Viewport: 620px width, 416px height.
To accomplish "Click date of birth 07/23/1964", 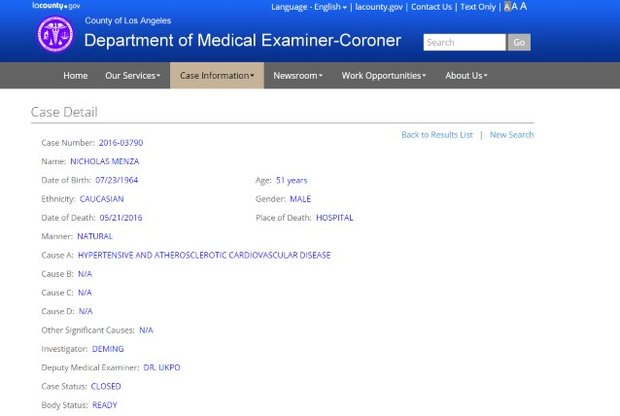I will coord(117,180).
